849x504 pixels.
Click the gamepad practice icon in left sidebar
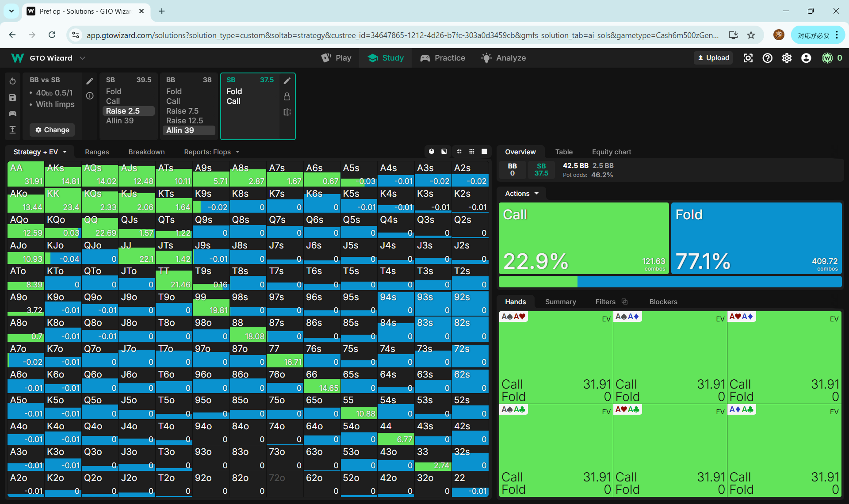(12, 114)
